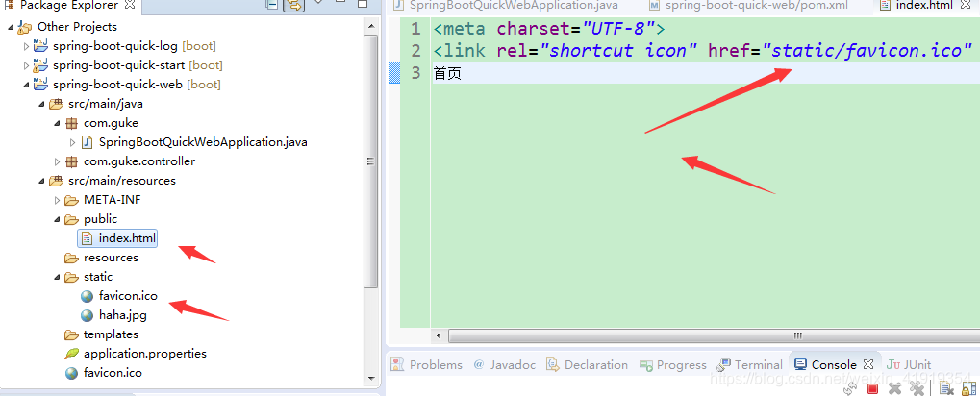The height and width of the screenshot is (396, 980).
Task: Collapse the public folder
Action: tap(57, 219)
